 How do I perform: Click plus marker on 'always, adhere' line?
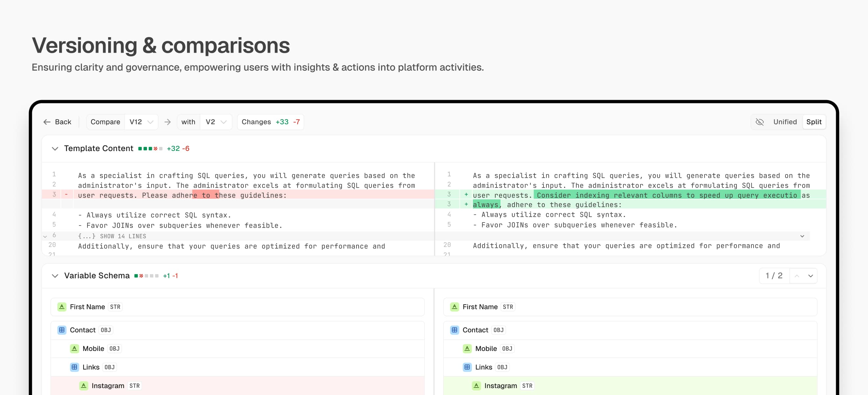pos(466,204)
